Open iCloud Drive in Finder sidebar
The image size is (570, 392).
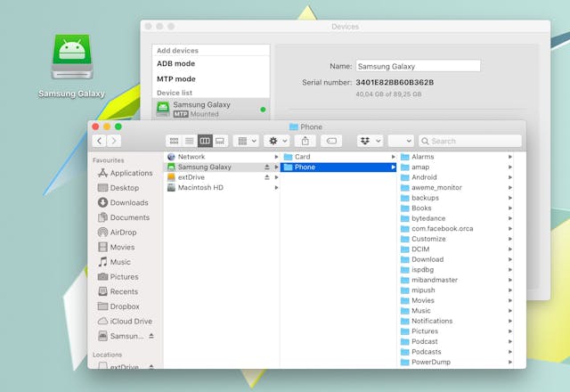[x=126, y=322]
